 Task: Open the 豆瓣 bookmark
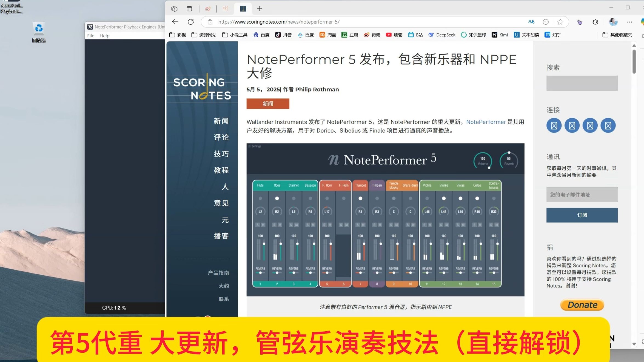click(350, 35)
